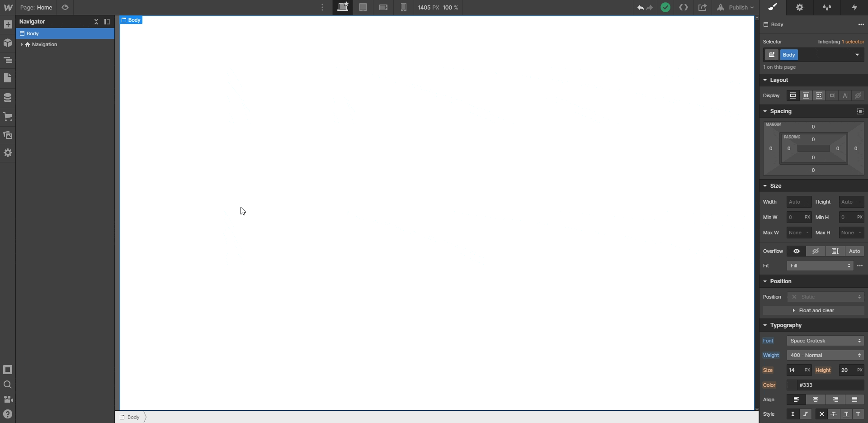
Task: Align text right
Action: point(835,399)
